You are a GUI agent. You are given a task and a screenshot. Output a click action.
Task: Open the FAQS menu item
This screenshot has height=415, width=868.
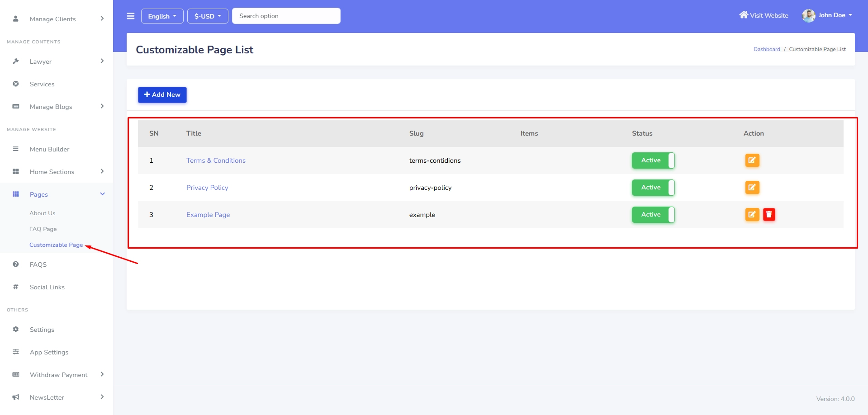(38, 264)
